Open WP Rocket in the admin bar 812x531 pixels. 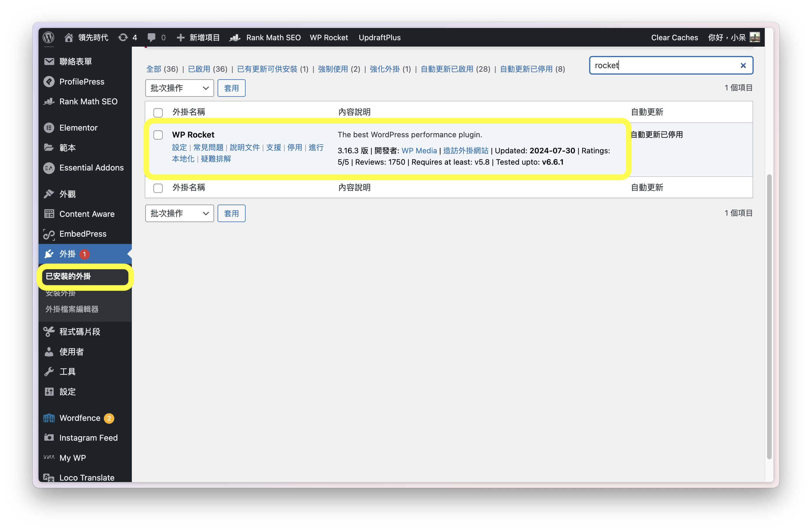[328, 38]
